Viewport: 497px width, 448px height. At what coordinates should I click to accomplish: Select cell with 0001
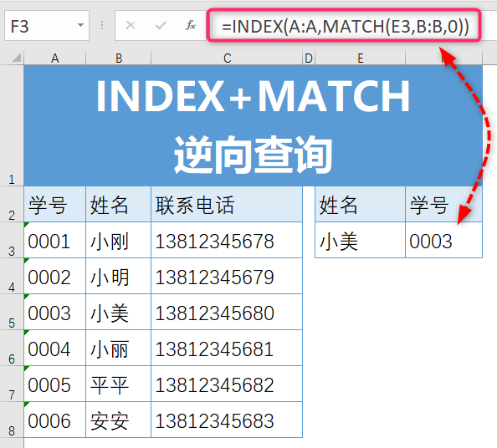coord(55,240)
